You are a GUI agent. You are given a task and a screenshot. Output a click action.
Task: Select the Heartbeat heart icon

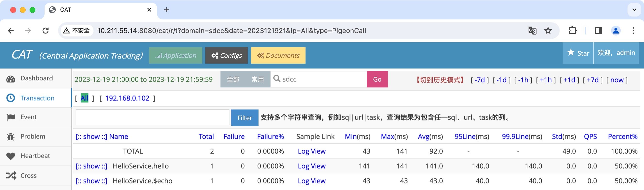click(x=11, y=156)
